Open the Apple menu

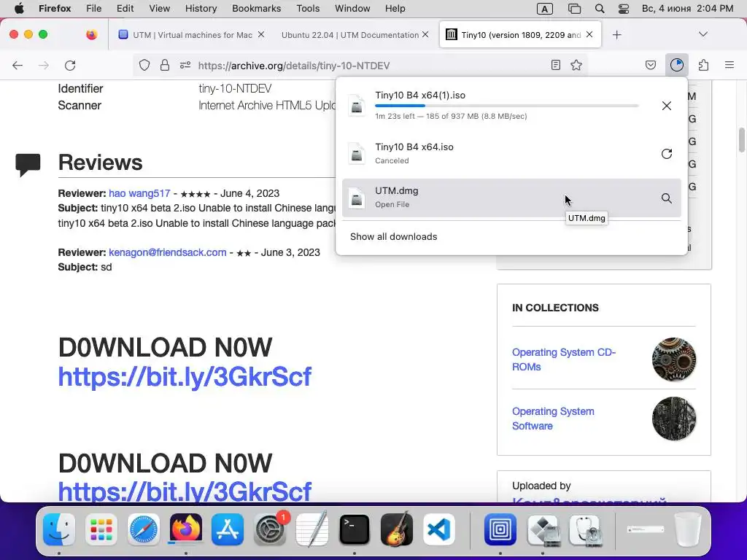pos(18,9)
